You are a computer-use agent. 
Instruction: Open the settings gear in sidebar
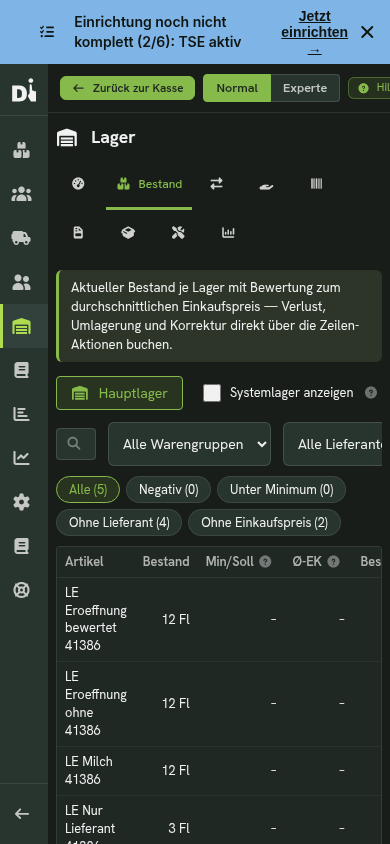click(22, 502)
